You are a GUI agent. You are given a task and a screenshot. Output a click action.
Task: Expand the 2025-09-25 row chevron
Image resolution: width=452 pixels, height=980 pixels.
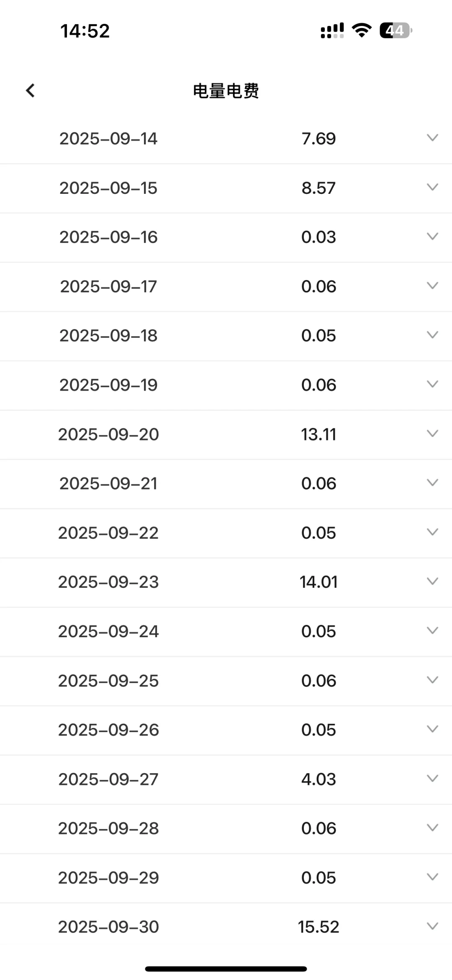point(432,680)
